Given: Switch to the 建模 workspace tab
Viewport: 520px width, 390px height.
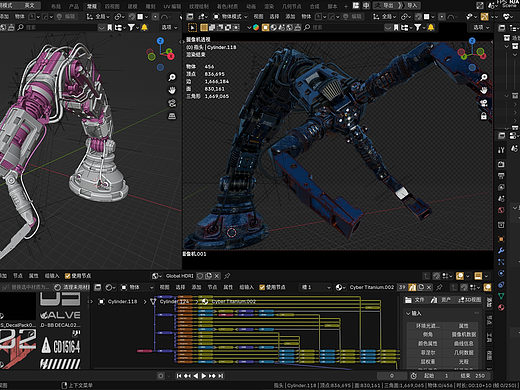Looking at the screenshot, I should point(133,6).
